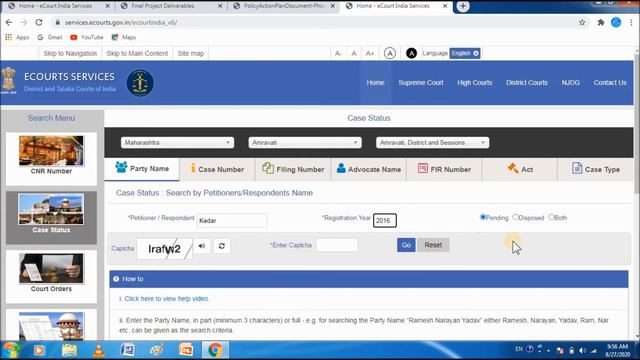Select Case Status in search menu
The image size is (640, 360).
(x=51, y=217)
